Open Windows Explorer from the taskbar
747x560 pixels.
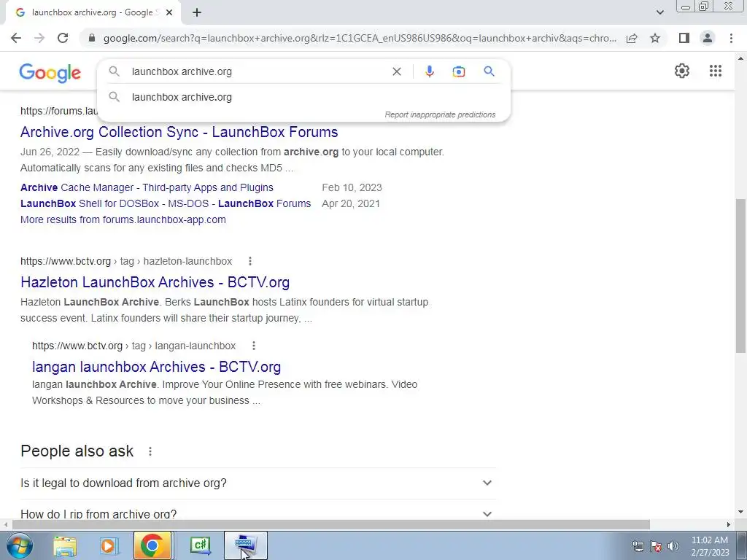pos(65,545)
